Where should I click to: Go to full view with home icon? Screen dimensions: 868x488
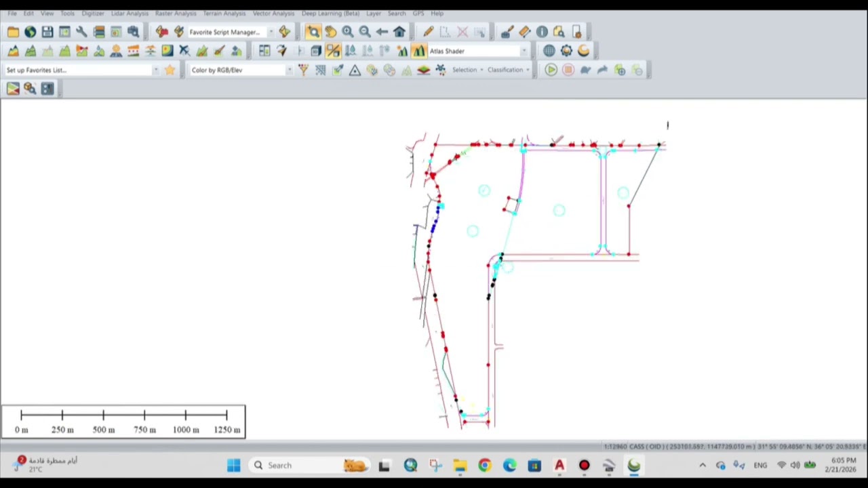coord(399,32)
